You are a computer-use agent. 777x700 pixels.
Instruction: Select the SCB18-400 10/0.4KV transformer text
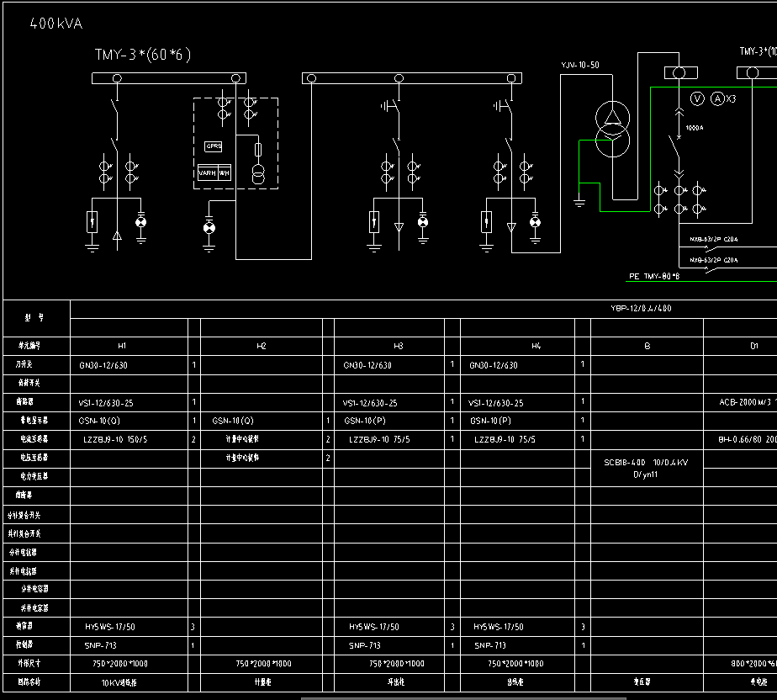(646, 469)
